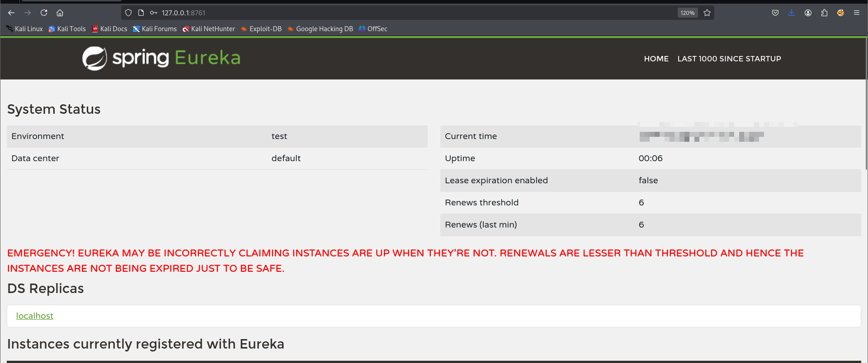The height and width of the screenshot is (363, 868).
Task: Open the Kali Docs bookmark
Action: (109, 29)
